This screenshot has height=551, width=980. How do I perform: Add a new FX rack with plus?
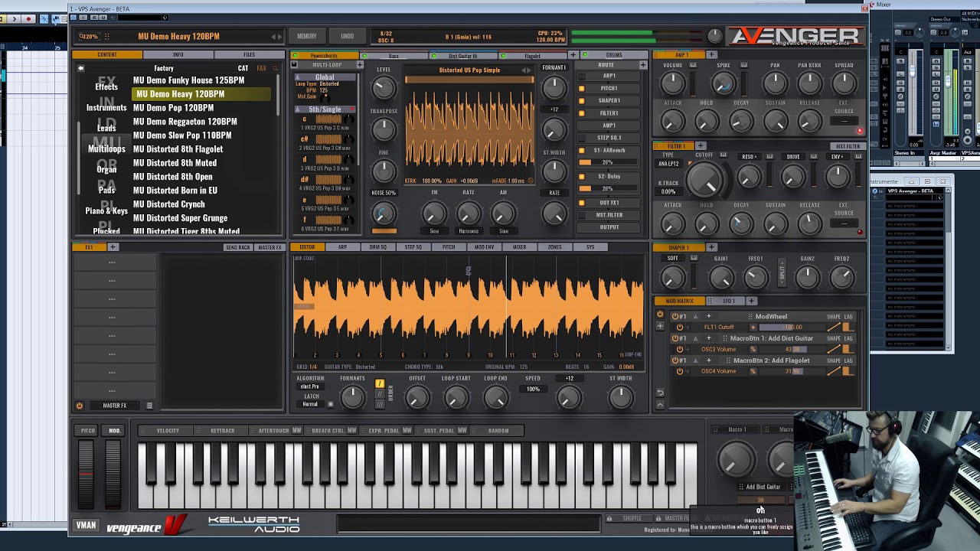113,247
